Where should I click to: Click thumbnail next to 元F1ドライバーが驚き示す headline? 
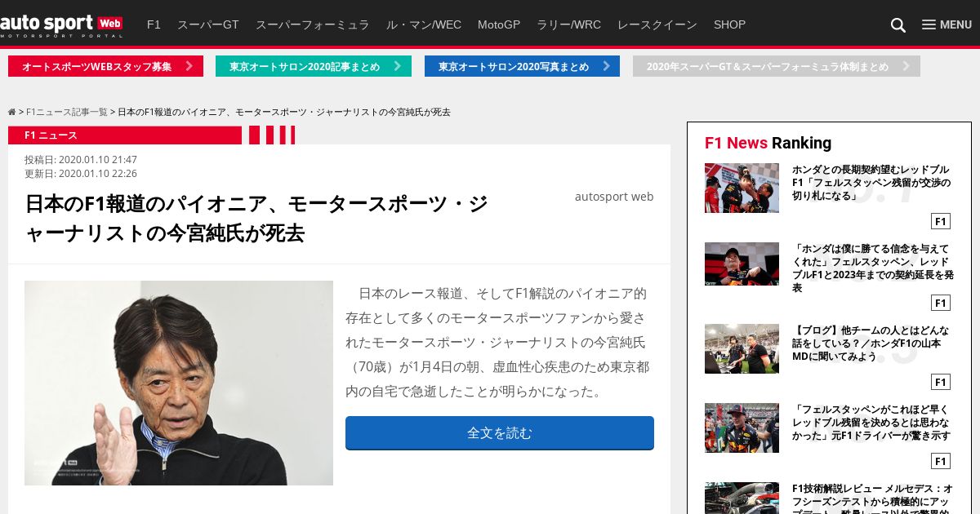(x=742, y=428)
